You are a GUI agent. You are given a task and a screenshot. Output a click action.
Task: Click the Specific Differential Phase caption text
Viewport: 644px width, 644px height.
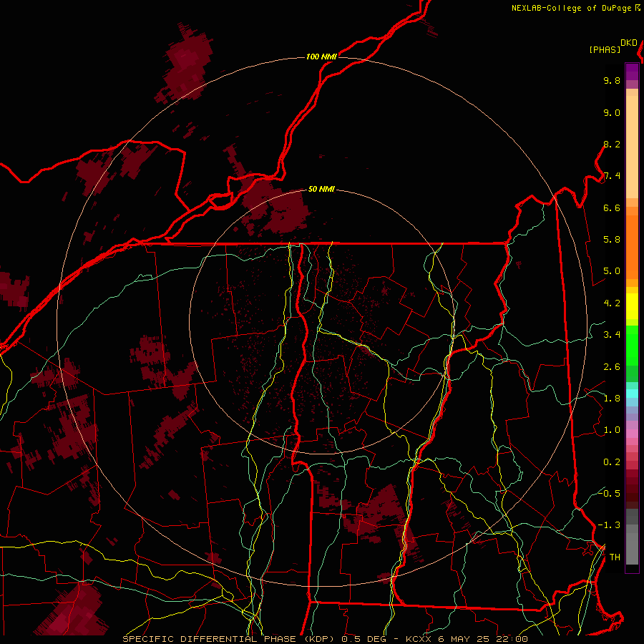325,639
